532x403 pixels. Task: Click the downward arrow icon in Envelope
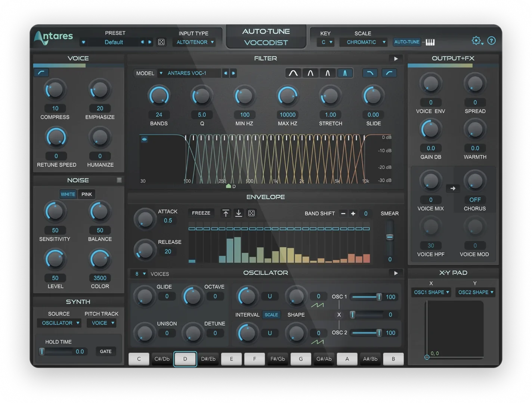(x=238, y=213)
